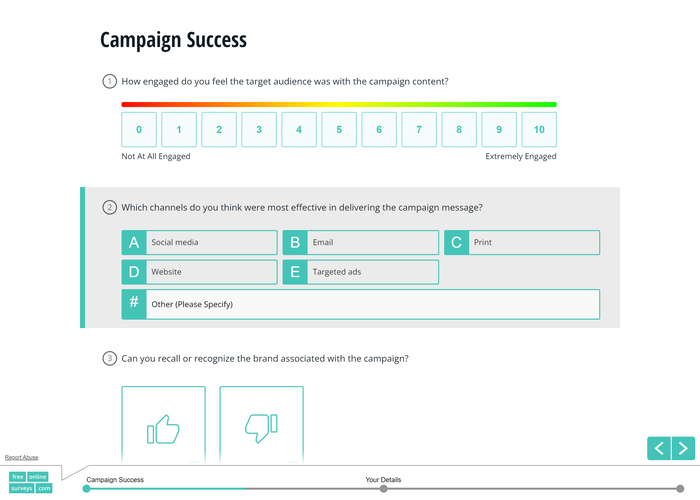Go to the previous page arrow
This screenshot has width=700, height=500.
[x=659, y=448]
